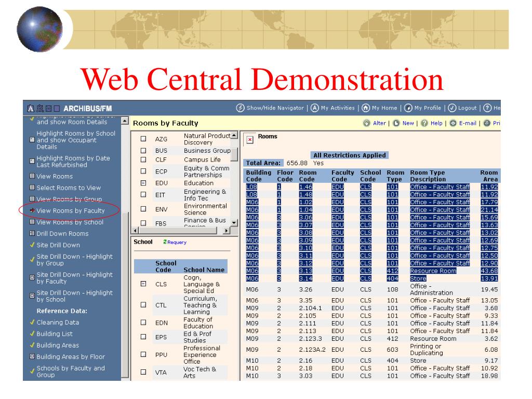Check the PPU Professional Experience Office checkbox
This screenshot has width=532, height=399.
click(143, 354)
